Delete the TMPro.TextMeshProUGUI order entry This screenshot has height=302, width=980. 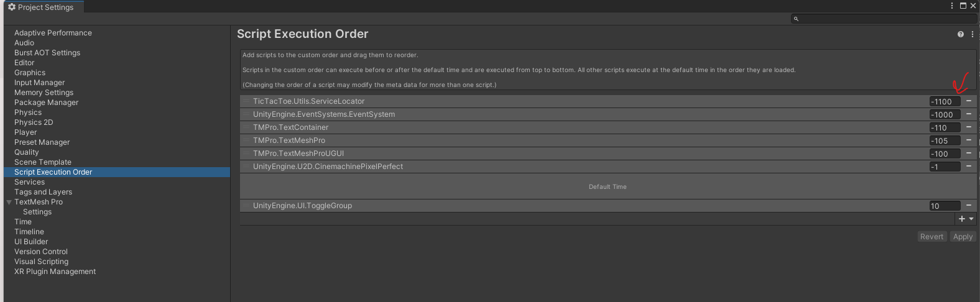point(968,153)
